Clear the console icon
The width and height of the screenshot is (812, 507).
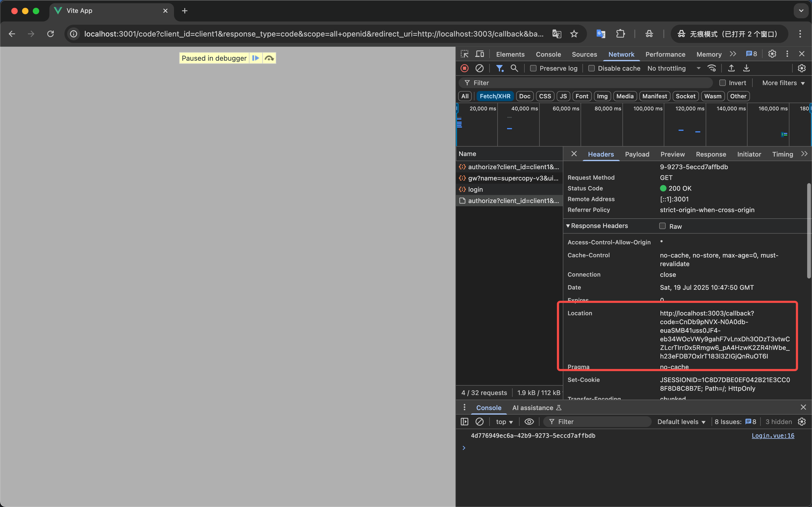tap(479, 422)
